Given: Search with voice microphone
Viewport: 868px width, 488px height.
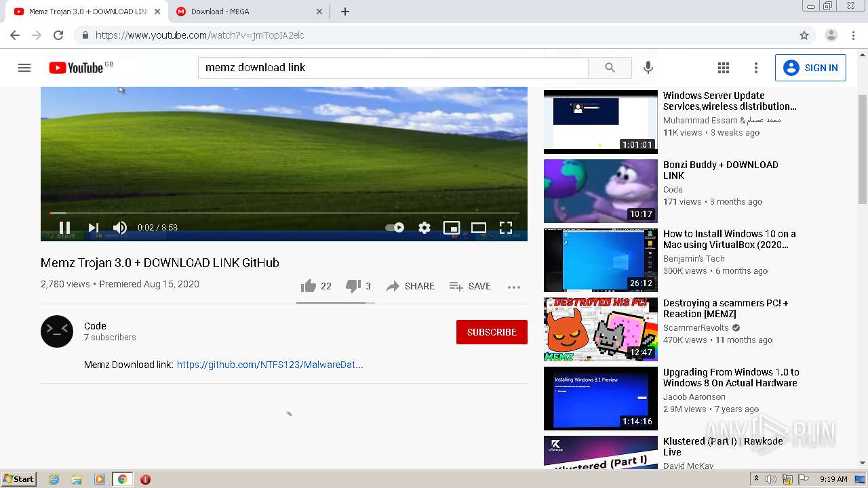Looking at the screenshot, I should (x=648, y=68).
